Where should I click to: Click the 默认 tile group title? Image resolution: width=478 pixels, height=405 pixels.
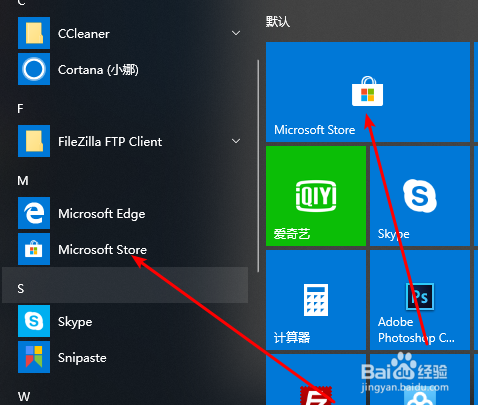[x=278, y=22]
